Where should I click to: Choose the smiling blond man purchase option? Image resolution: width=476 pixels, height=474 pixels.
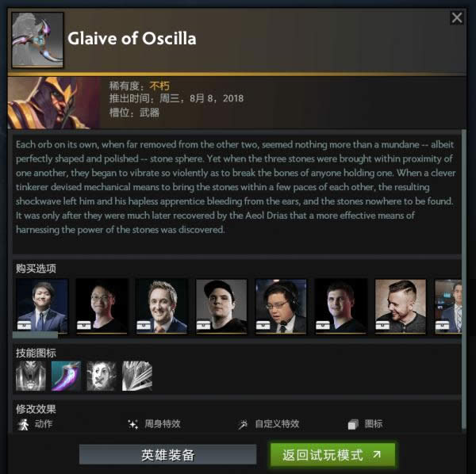(x=162, y=306)
